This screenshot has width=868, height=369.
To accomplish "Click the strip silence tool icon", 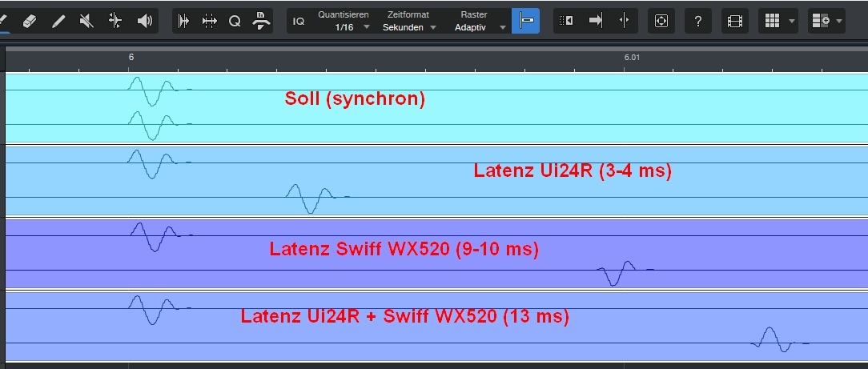I will pos(183,22).
